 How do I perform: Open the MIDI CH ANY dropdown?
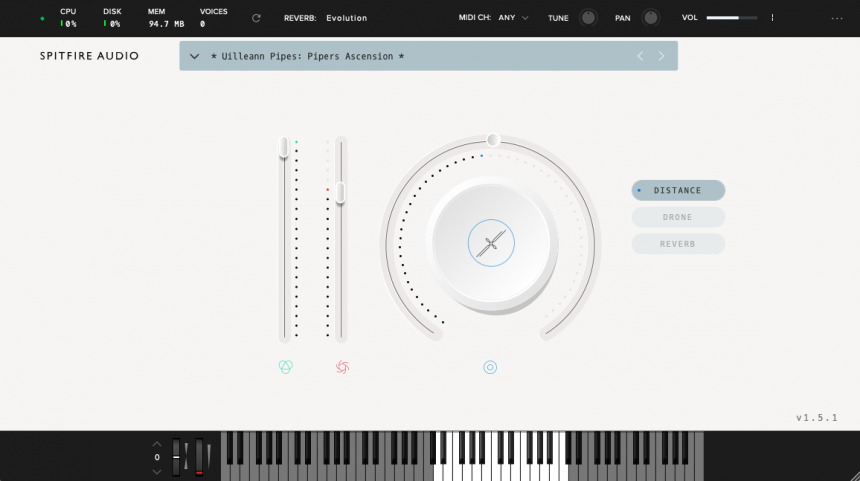[x=513, y=18]
